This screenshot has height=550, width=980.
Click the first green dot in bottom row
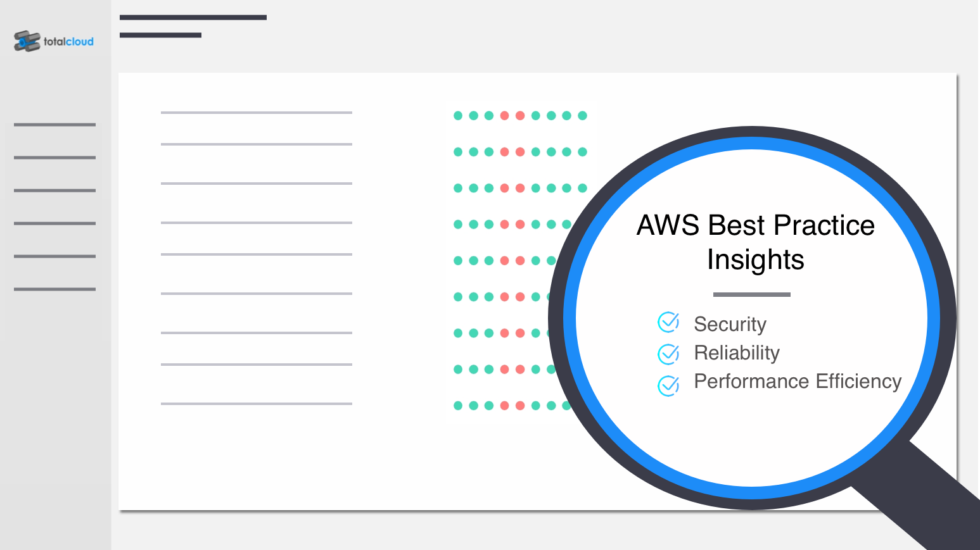(x=458, y=406)
